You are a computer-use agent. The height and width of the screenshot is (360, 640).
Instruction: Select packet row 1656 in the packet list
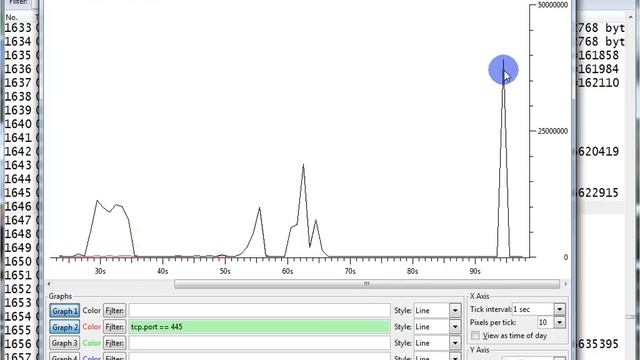click(18, 344)
